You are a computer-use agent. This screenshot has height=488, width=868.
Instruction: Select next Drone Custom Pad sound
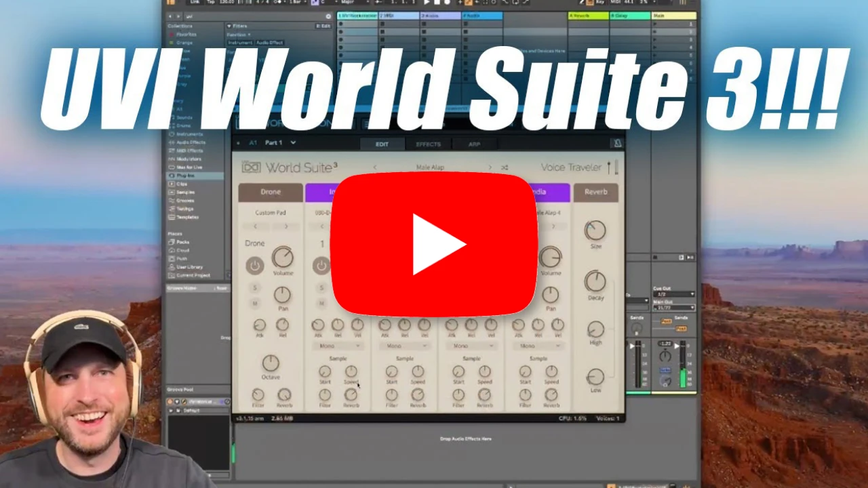(286, 226)
